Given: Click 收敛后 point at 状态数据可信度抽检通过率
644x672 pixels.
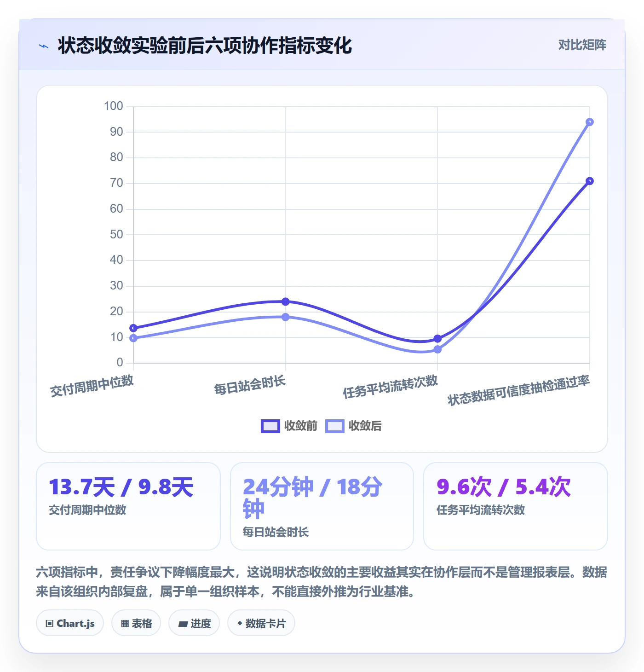Looking at the screenshot, I should point(590,122).
